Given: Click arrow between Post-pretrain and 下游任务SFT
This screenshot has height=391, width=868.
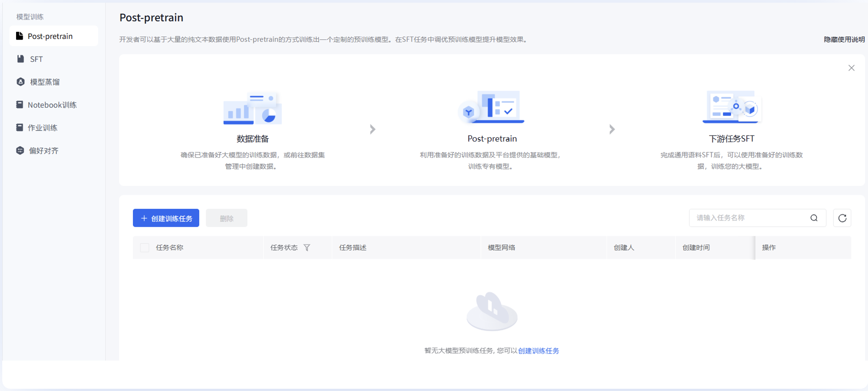Looking at the screenshot, I should tap(612, 129).
